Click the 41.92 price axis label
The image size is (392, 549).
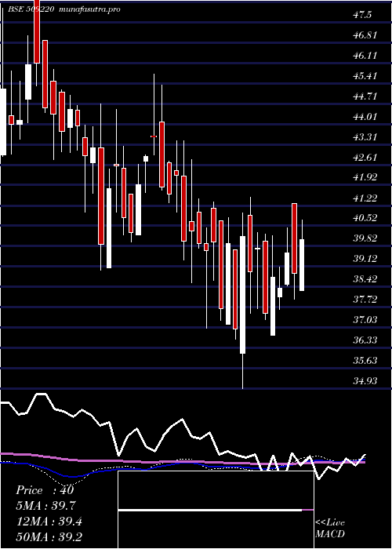coord(365,177)
